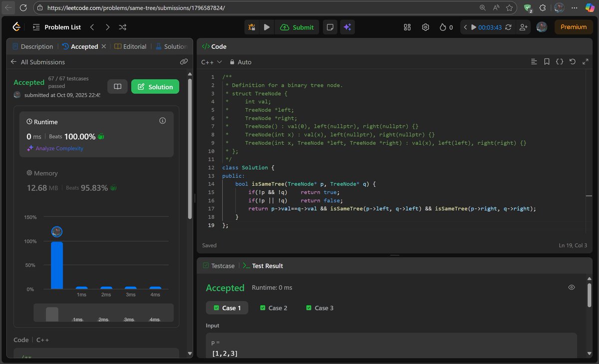This screenshot has height=364, width=599.
Task: Open the notes book icon button
Action: click(x=117, y=87)
